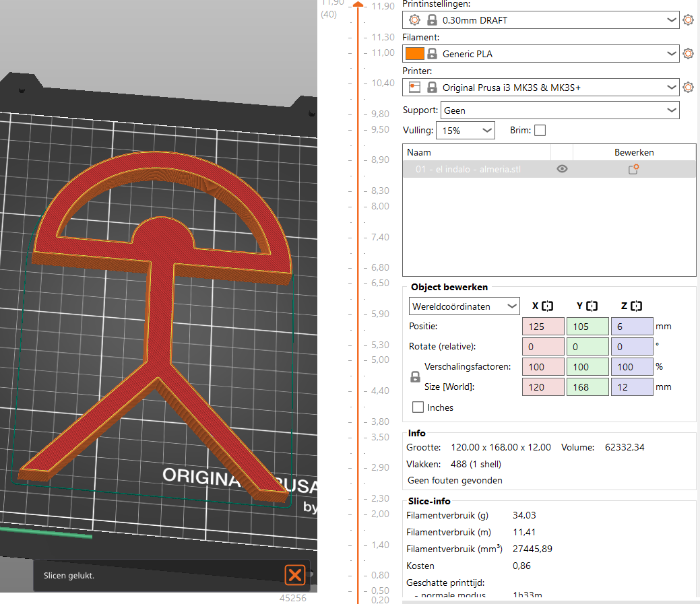Close the 'Slicen gelukt.' notification
700x604 pixels.
click(x=295, y=574)
